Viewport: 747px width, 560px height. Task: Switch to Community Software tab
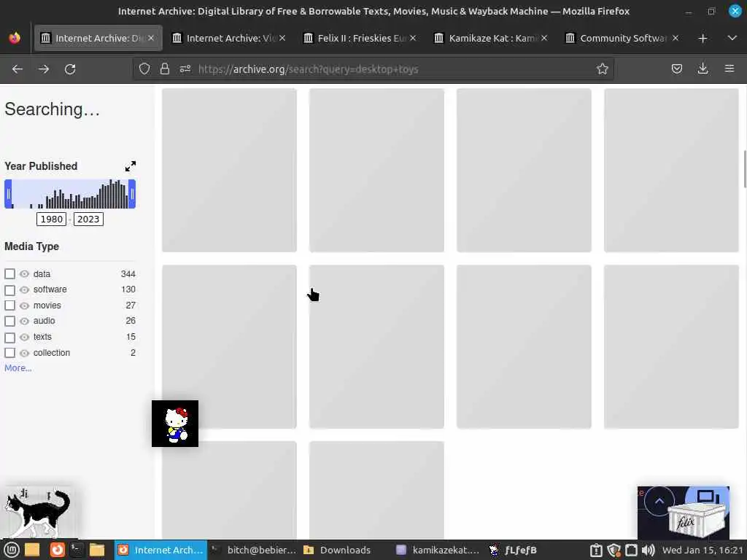[x=622, y=38]
